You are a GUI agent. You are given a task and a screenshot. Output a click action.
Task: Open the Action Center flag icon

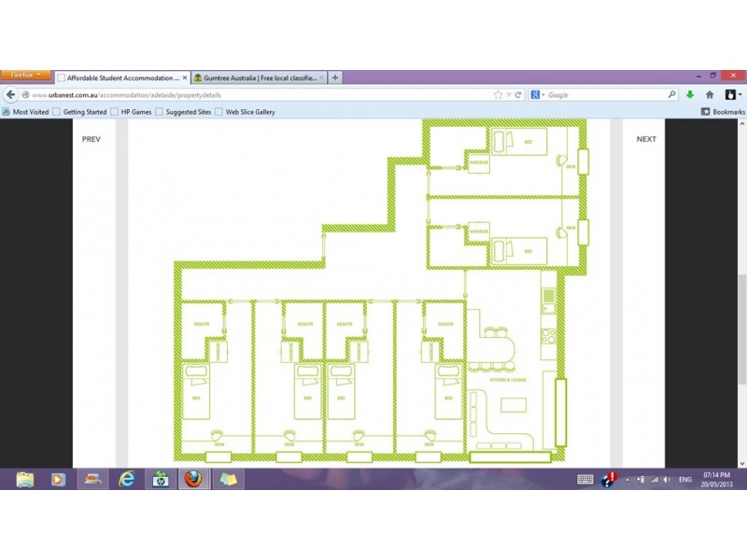(609, 480)
